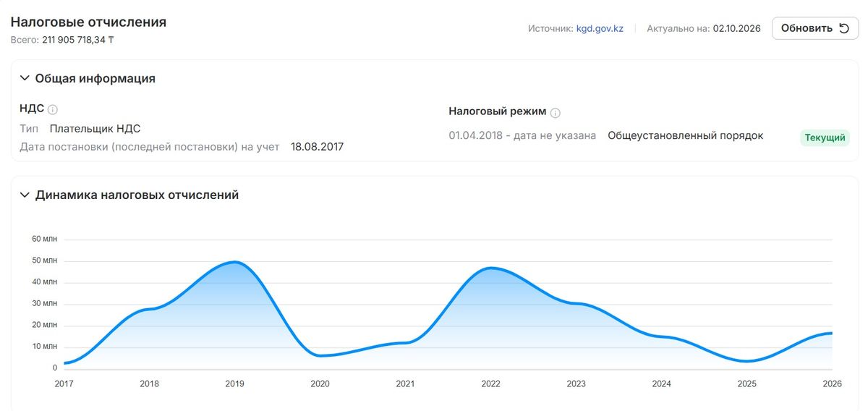Click 01.04.2018 - дата не указана period
868x411 pixels.
(x=522, y=135)
